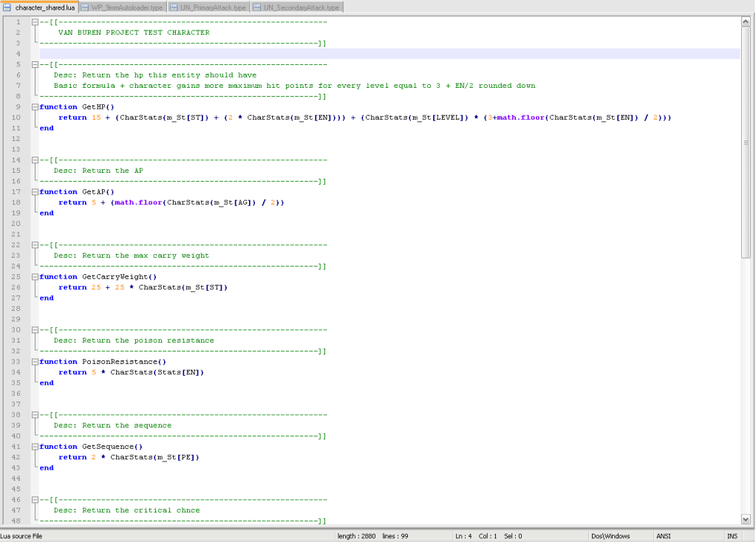Collapse the GetSequence function fold
Screen dimensions: 756x542
[x=35, y=447]
